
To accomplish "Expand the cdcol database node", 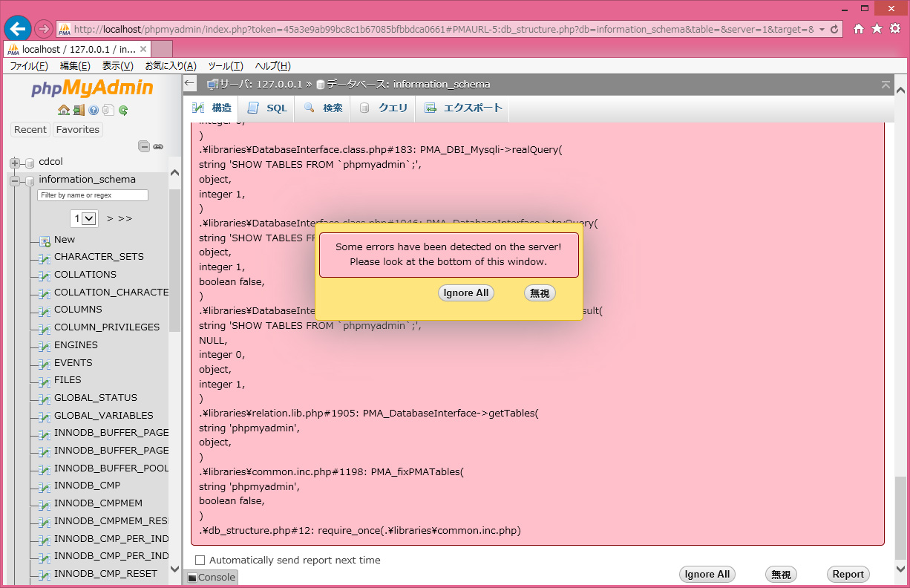I will [x=14, y=163].
